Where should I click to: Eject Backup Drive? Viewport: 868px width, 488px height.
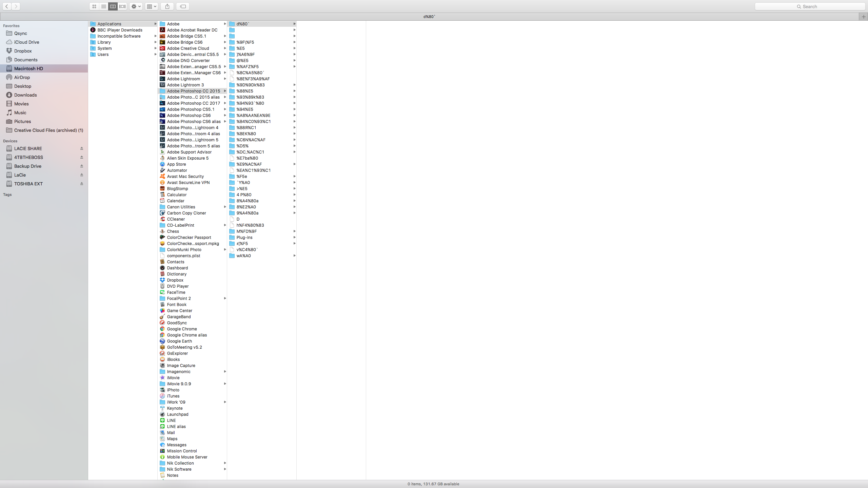[x=82, y=166]
